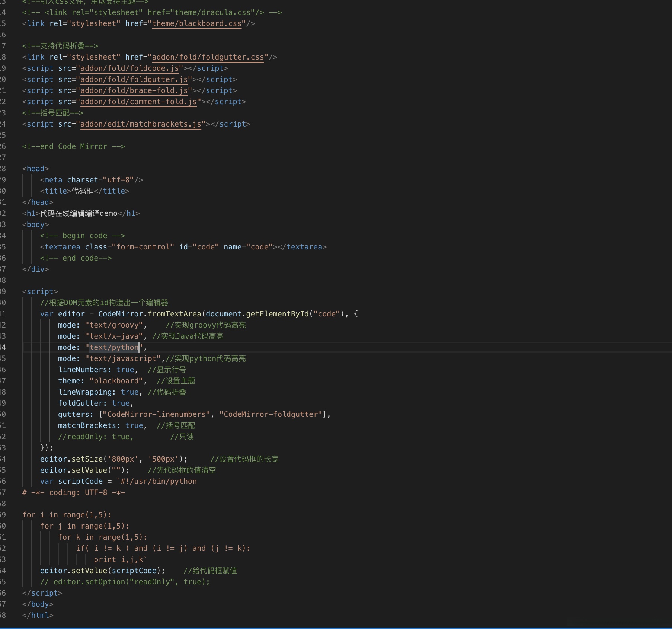Follow the addon/fold/comment-fold.js src path
The image size is (672, 629).
[x=138, y=102]
